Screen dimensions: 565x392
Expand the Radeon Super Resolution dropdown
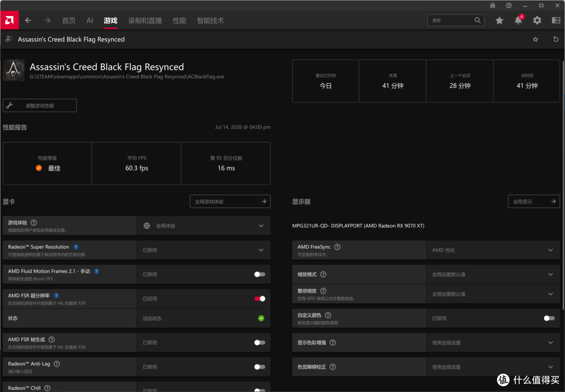tap(204, 250)
